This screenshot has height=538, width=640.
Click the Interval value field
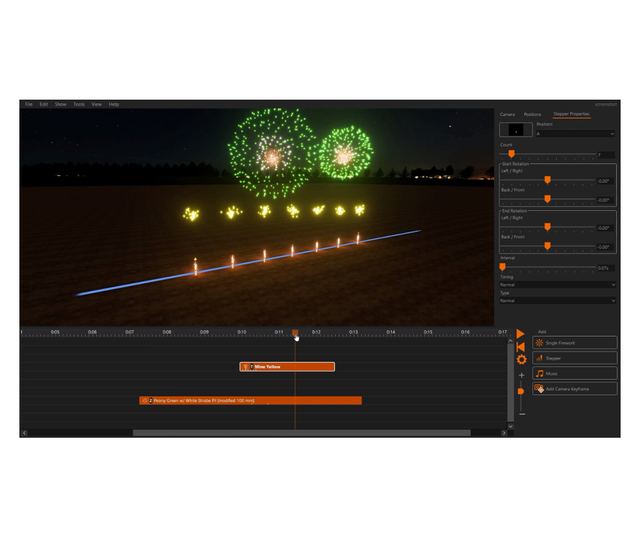coord(606,268)
